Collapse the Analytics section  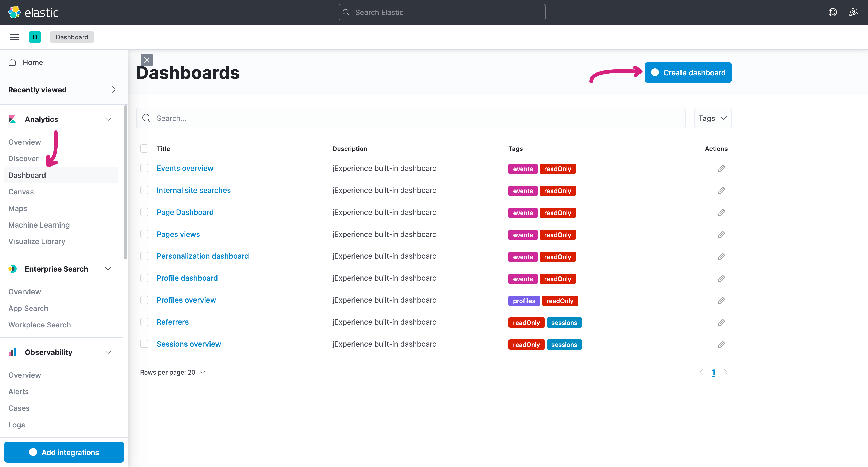point(108,119)
